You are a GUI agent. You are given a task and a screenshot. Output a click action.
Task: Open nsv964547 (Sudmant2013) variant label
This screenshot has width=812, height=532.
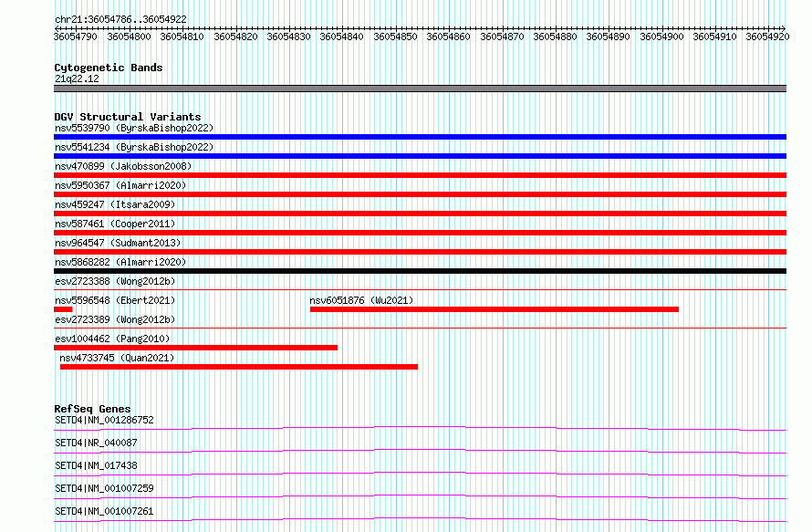pyautogui.click(x=118, y=243)
